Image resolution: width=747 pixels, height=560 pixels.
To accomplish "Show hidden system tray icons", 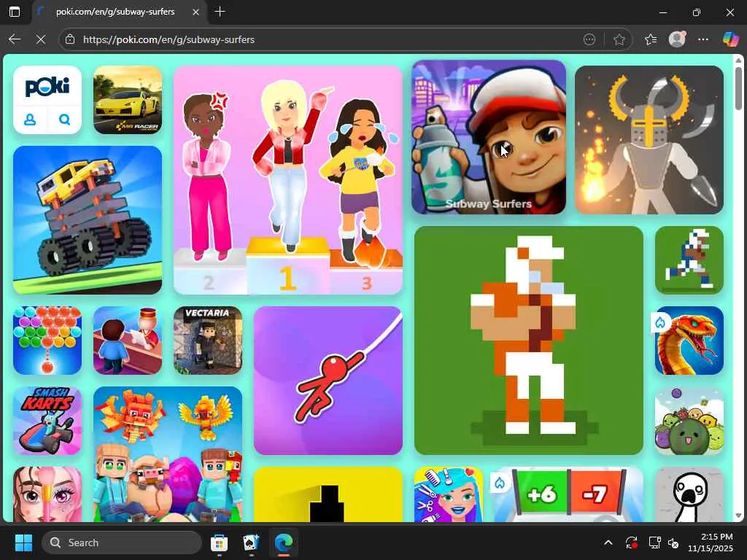I will coord(608,542).
